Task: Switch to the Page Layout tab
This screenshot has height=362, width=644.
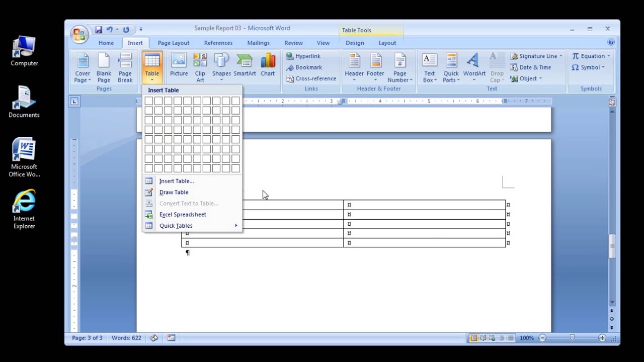Action: tap(174, 43)
